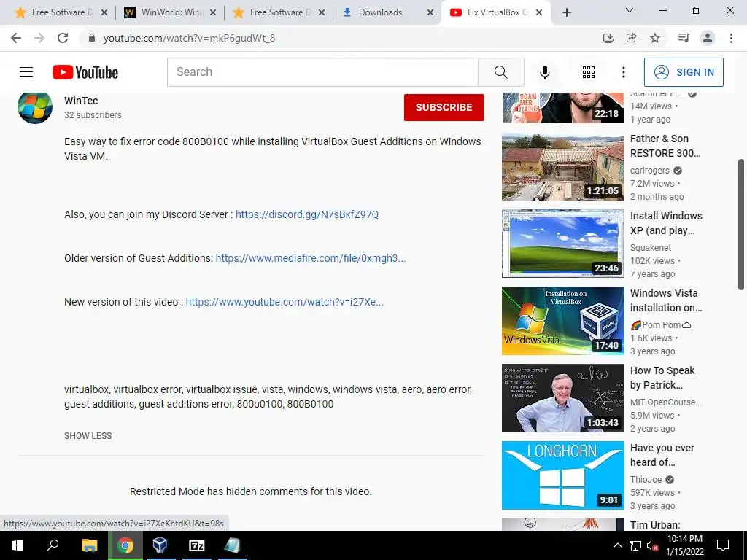The height and width of the screenshot is (560, 747).
Task: Open the MIT OpenCourse channel name
Action: [x=665, y=402]
